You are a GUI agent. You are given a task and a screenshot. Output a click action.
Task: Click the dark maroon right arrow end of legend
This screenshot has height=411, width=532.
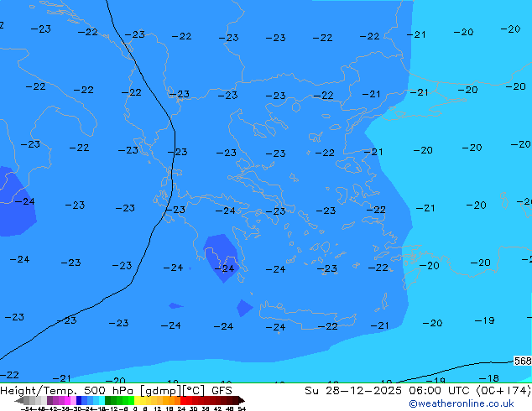tap(242, 400)
